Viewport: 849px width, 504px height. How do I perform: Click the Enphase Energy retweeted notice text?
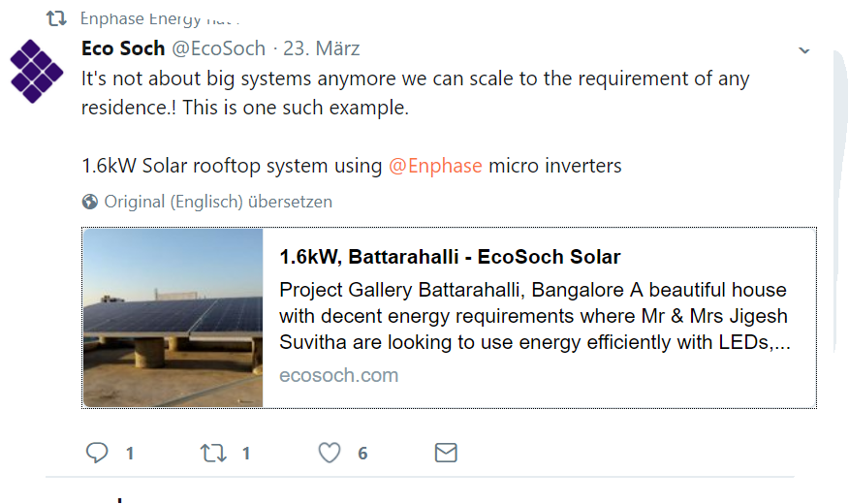[160, 19]
